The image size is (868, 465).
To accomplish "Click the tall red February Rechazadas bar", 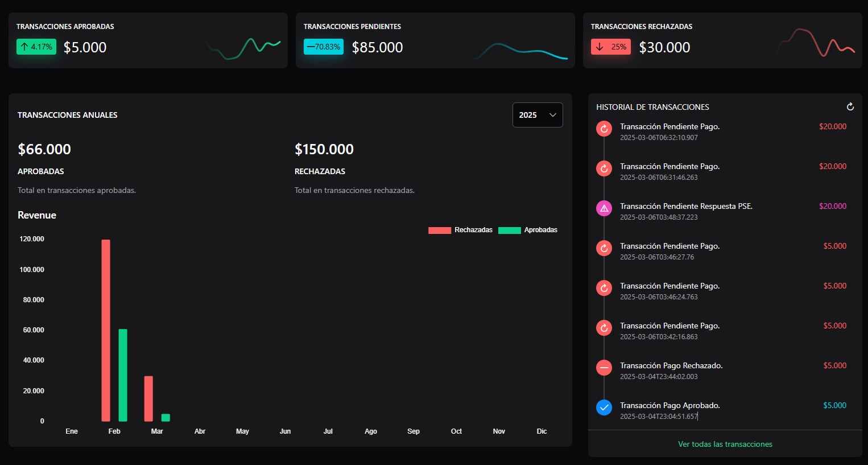I will 106,330.
